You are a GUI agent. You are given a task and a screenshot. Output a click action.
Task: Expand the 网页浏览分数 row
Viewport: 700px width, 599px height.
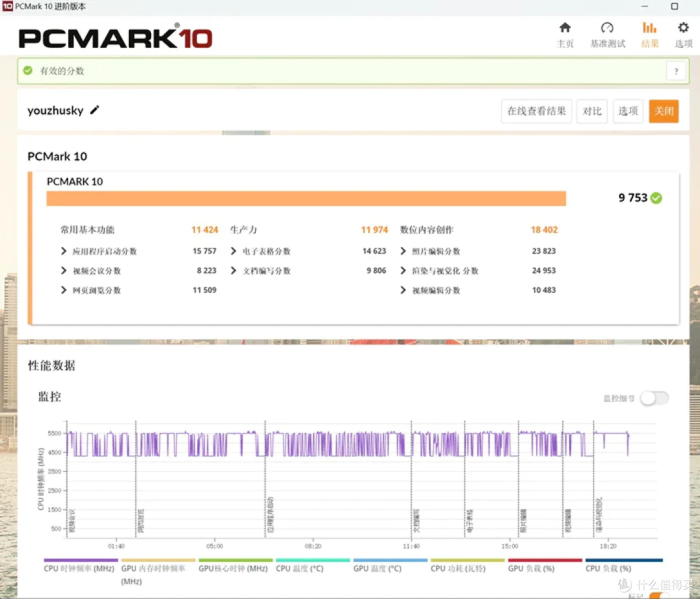pos(64,290)
